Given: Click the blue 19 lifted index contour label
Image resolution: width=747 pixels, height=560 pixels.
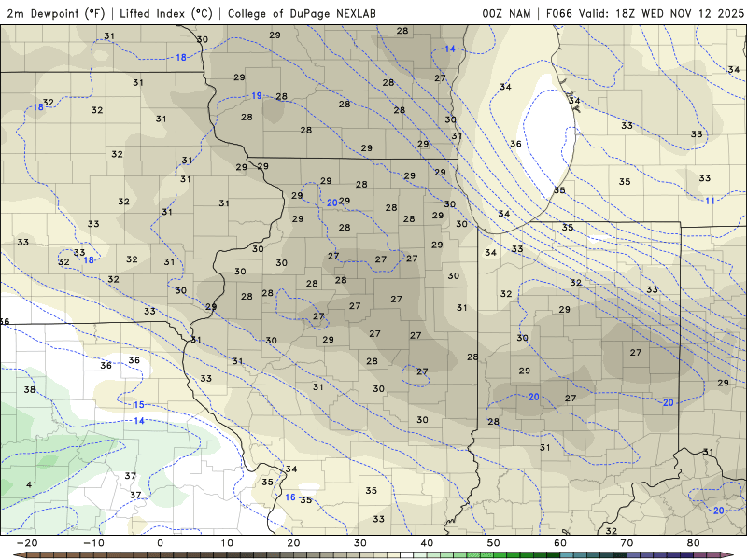Looking at the screenshot, I should click(257, 96).
